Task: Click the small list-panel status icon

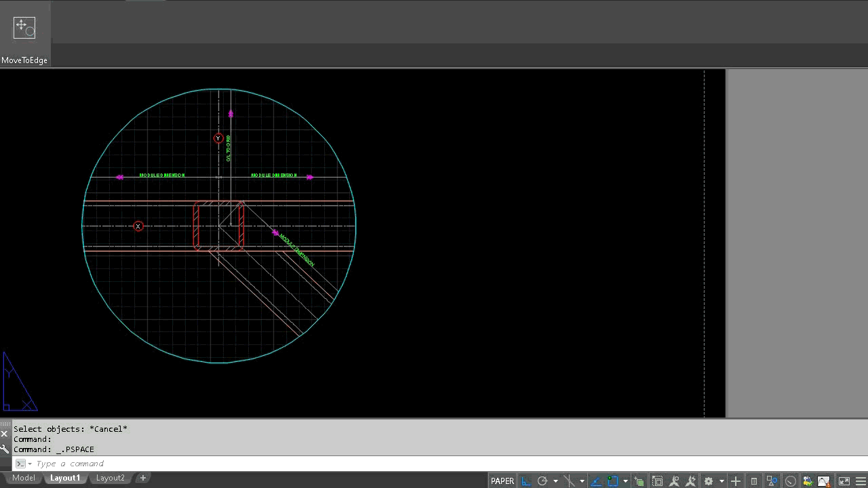Action: pos(753,481)
